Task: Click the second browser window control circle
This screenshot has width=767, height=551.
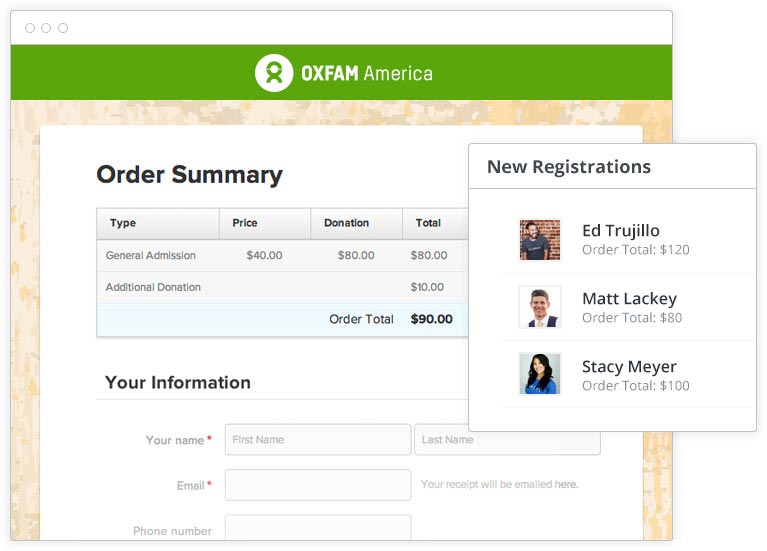Action: (46, 28)
